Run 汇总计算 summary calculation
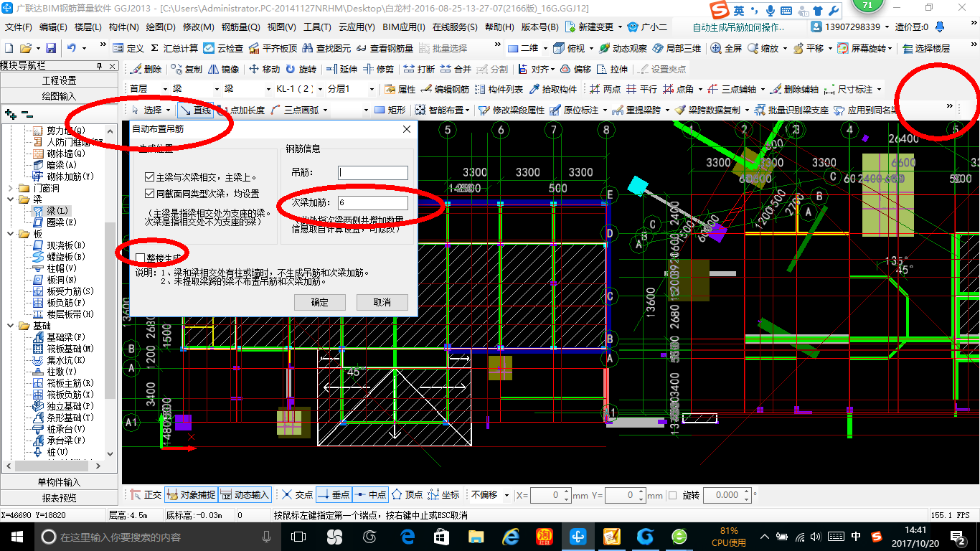 pyautogui.click(x=174, y=48)
